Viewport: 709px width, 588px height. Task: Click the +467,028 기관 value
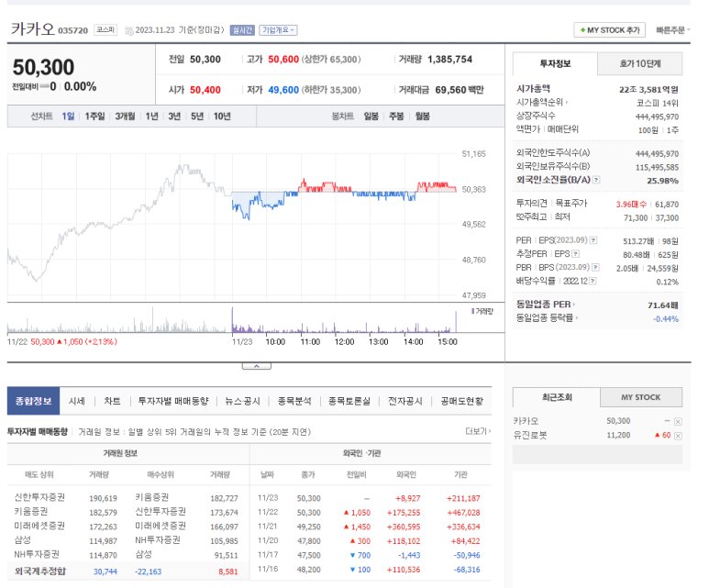(463, 513)
